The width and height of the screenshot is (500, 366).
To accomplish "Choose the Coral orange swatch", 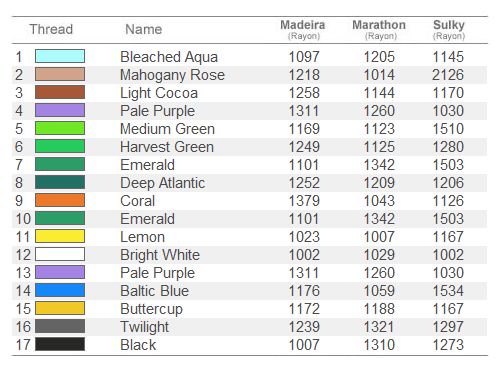I will pos(60,200).
